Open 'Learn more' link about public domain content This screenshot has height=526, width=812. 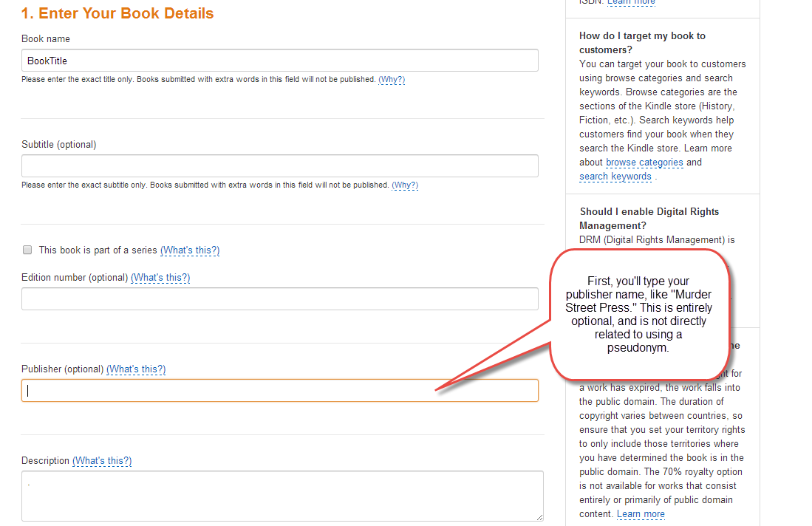click(641, 514)
